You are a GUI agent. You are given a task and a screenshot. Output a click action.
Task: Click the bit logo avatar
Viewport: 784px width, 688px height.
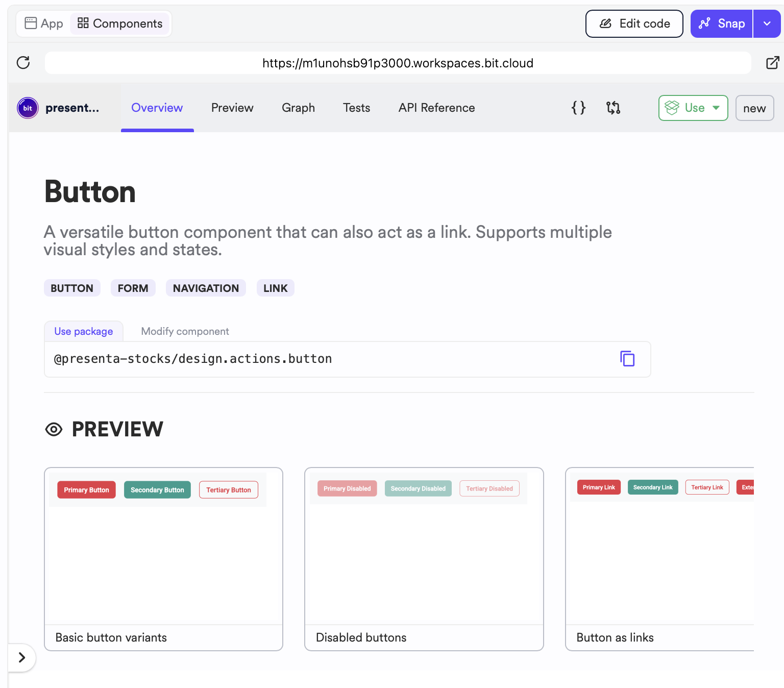coord(28,108)
